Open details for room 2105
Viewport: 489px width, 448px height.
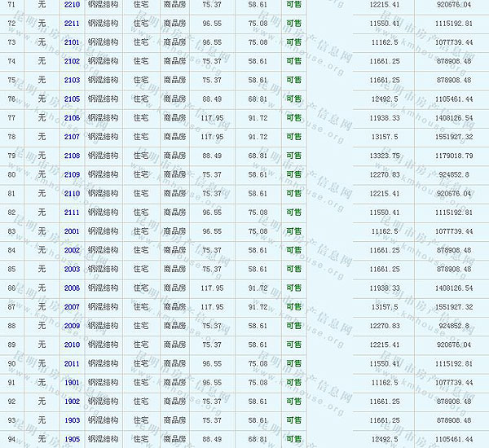[72, 99]
